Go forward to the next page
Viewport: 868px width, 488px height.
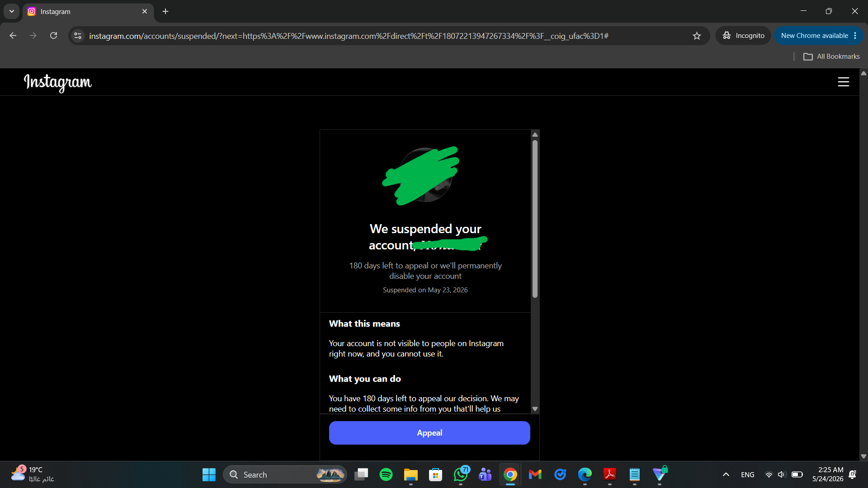coord(33,36)
